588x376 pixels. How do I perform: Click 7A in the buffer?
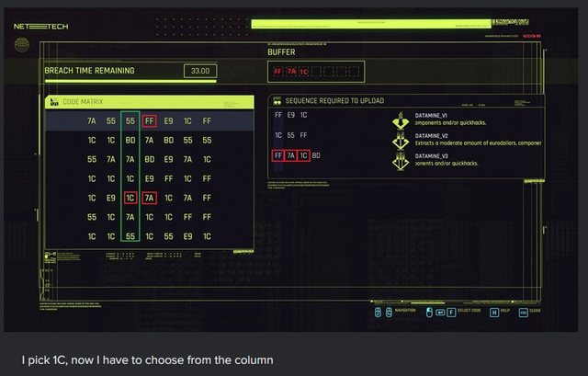click(x=291, y=72)
